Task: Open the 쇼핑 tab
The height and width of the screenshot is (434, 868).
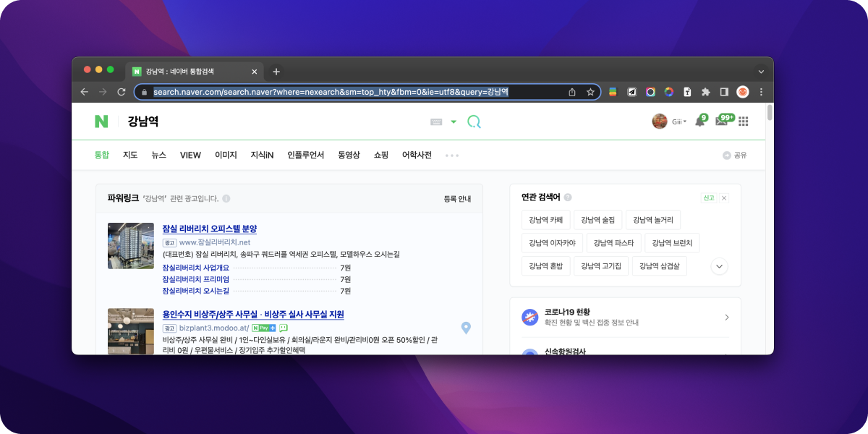Action: (381, 155)
